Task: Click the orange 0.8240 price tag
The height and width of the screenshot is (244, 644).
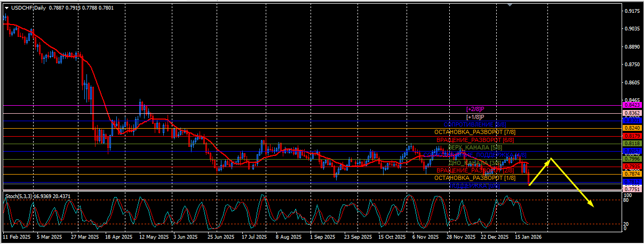Action: click(632, 128)
